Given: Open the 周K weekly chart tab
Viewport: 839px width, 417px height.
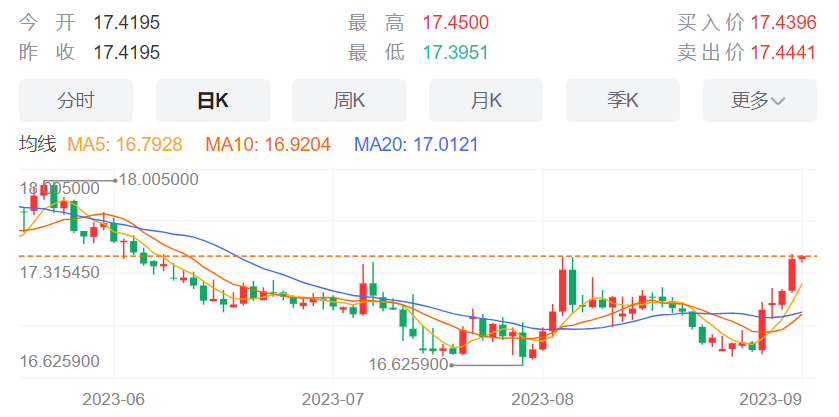Looking at the screenshot, I should pyautogui.click(x=349, y=101).
